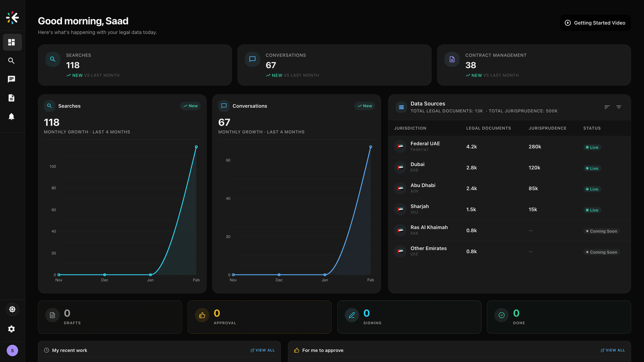The image size is (644, 362).
Task: Sort the Data Sources list
Action: [606, 107]
